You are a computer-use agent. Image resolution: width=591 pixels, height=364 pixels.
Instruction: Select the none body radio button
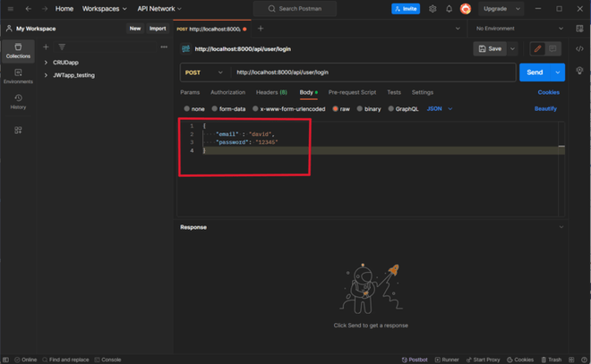186,109
